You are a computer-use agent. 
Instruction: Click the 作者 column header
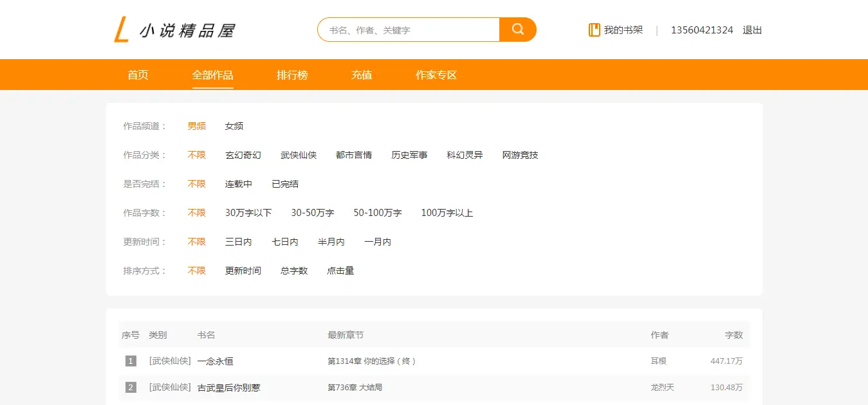pos(660,335)
